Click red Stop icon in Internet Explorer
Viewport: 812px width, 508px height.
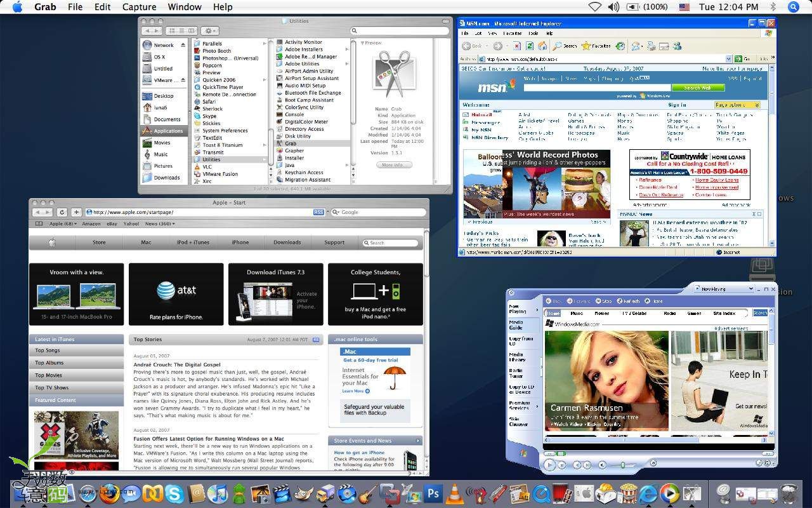click(516, 46)
